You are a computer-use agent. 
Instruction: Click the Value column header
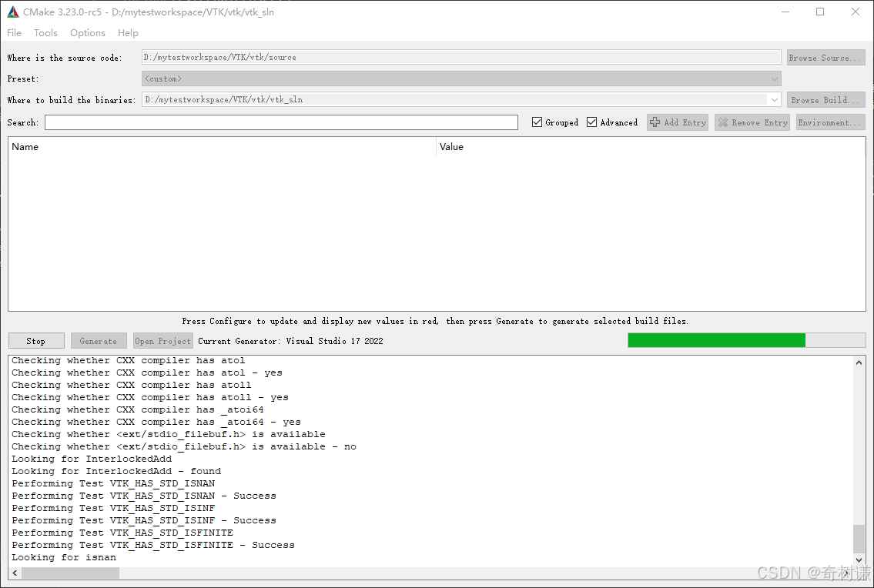pos(651,146)
